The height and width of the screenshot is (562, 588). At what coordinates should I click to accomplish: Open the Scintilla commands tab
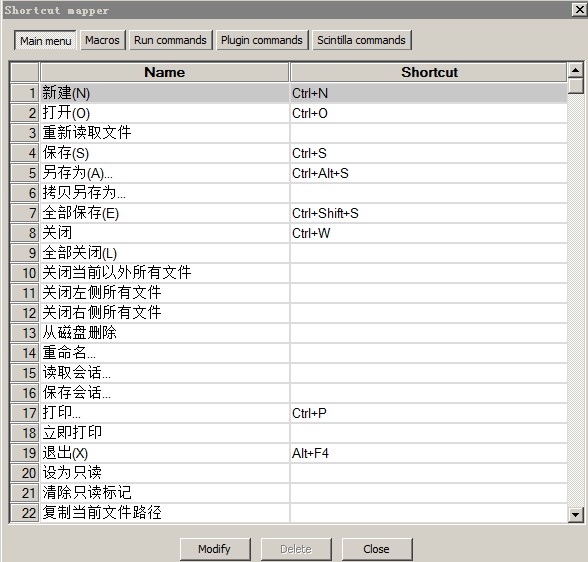tap(362, 40)
